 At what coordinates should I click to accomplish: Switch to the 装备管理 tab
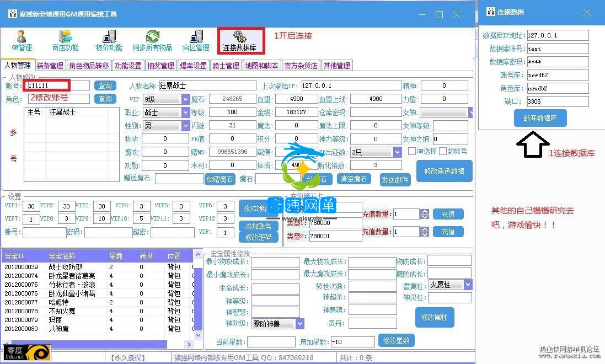(50, 66)
